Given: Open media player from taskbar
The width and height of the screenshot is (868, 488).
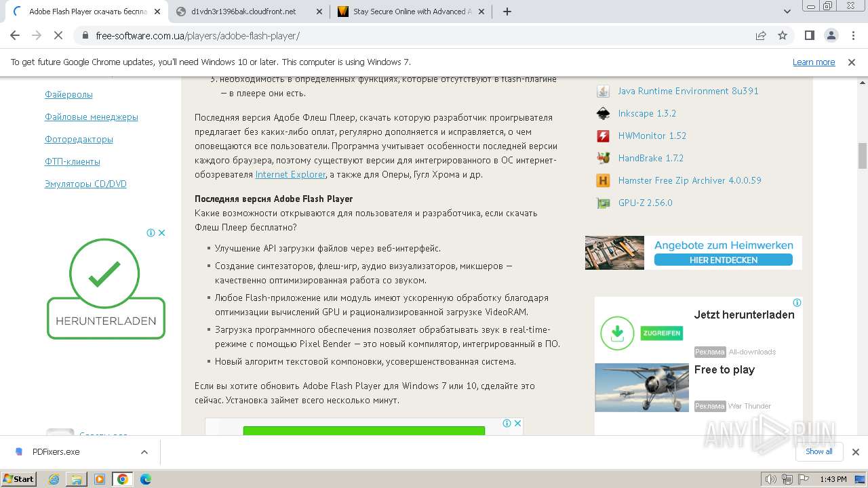Looking at the screenshot, I should pos(100,479).
